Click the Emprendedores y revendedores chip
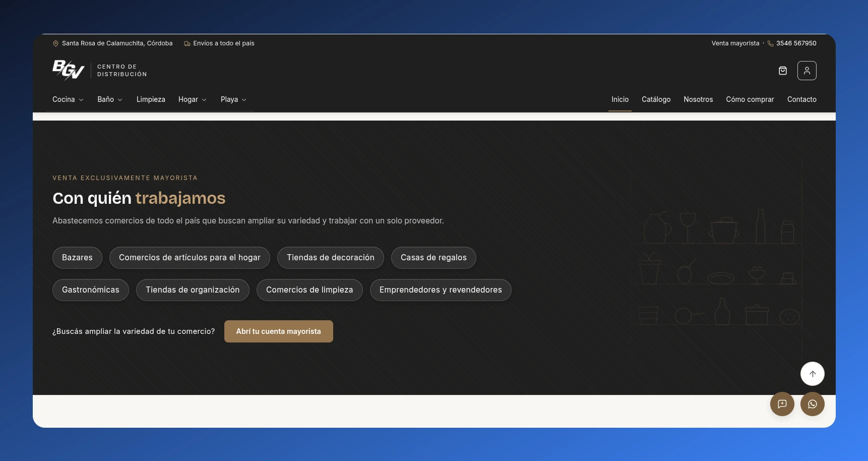The width and height of the screenshot is (868, 461). click(x=441, y=290)
